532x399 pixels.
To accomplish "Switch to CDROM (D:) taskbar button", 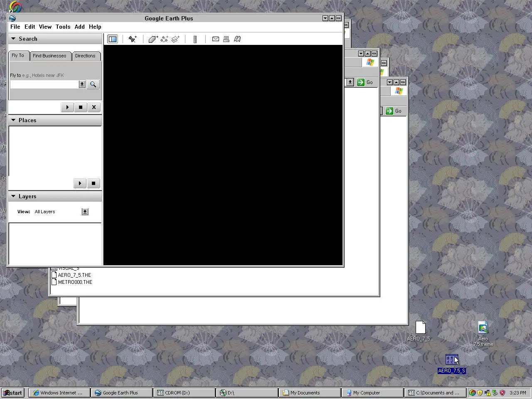I will [x=185, y=393].
